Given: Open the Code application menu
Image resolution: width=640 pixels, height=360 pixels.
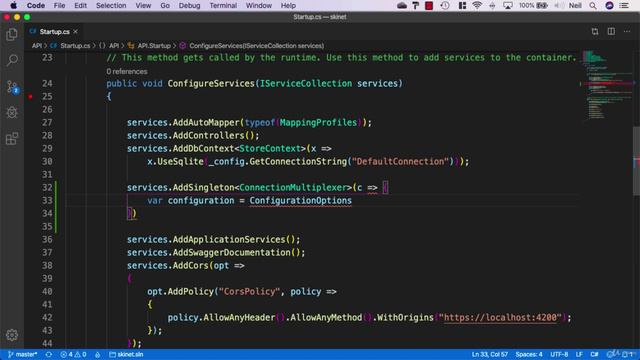Looking at the screenshot, I should click(x=36, y=5).
